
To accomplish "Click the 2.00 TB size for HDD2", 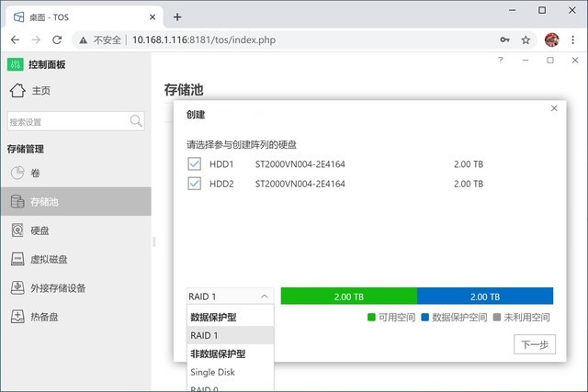I will click(469, 184).
